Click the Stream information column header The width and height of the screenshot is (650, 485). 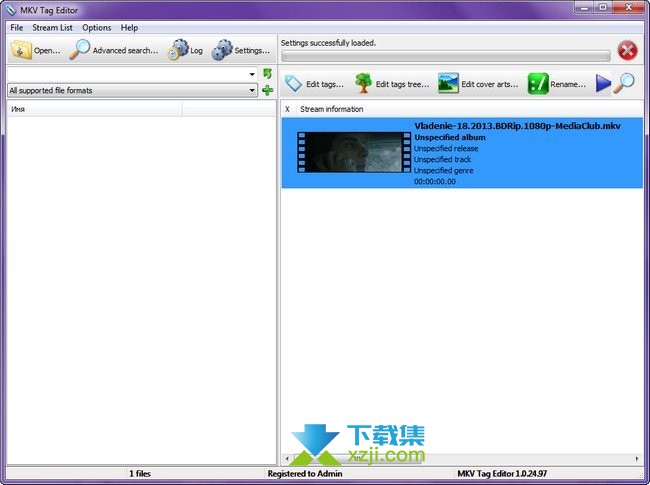tap(332, 109)
